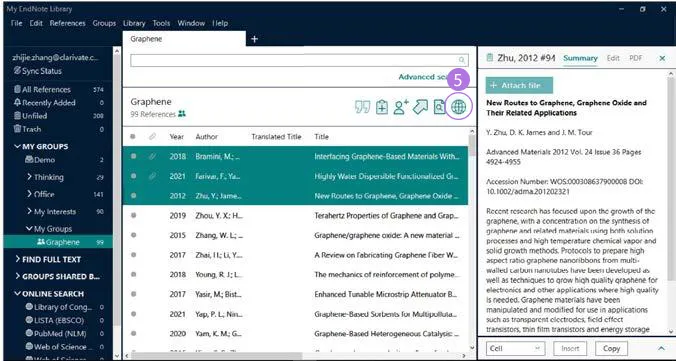Switch to the Edit tab of reference
Screen dimensions: 676x361
point(613,58)
